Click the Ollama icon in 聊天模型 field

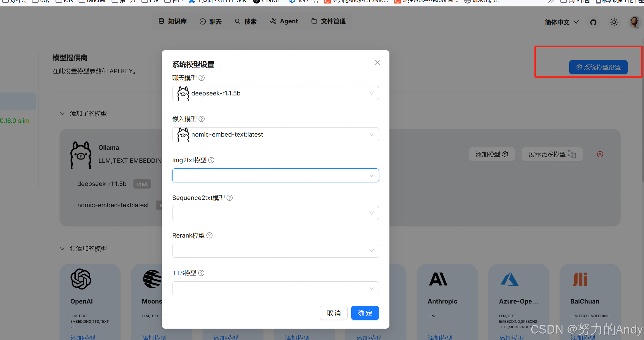183,93
